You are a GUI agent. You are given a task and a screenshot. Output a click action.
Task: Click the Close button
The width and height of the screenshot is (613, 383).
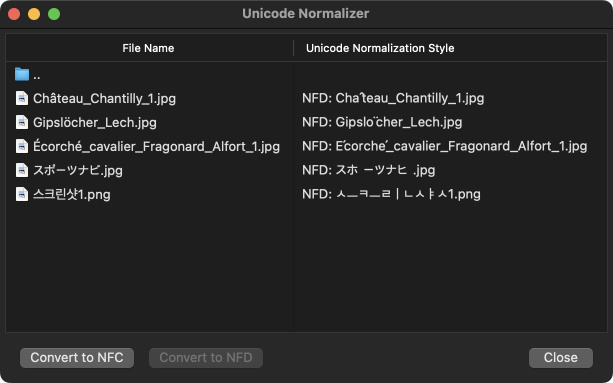pos(561,358)
